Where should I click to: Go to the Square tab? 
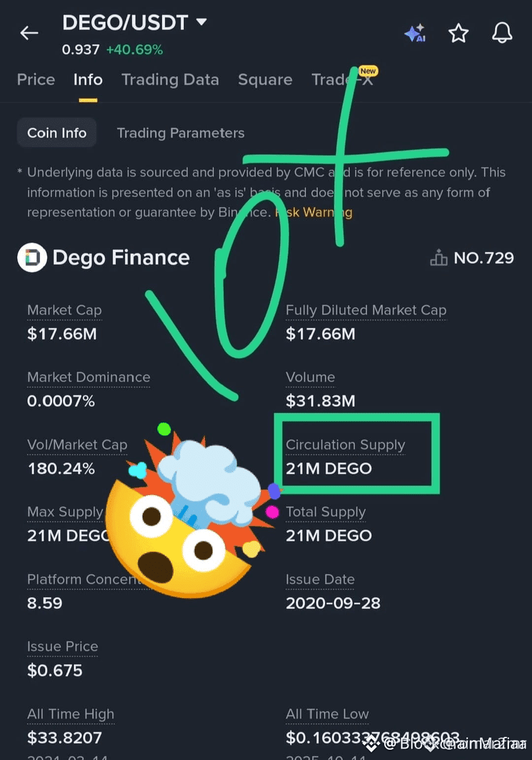[x=265, y=80]
